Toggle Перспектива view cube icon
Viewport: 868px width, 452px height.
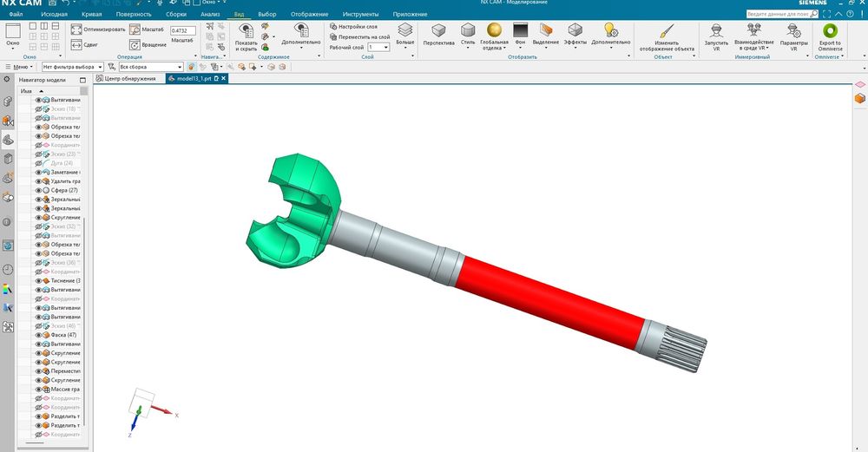(x=438, y=29)
